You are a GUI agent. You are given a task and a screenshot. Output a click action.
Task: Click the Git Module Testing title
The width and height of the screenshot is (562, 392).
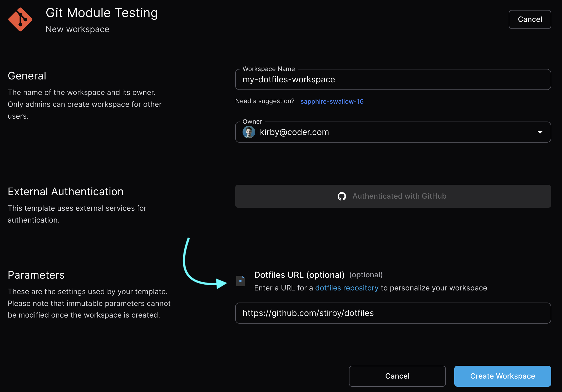tap(102, 13)
